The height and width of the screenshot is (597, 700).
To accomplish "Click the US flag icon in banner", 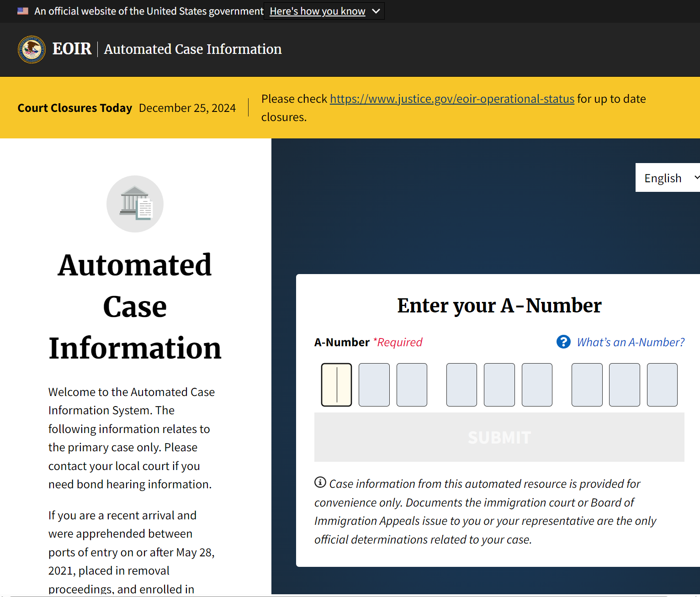I will point(23,11).
